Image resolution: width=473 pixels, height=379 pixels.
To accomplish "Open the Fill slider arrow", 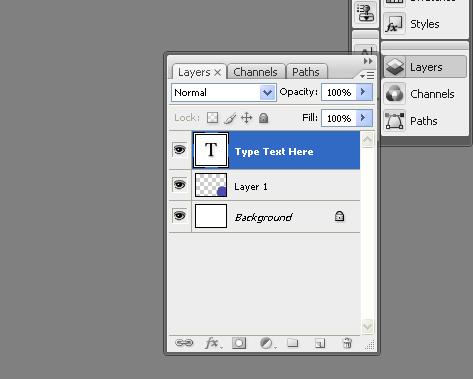I will [x=364, y=118].
